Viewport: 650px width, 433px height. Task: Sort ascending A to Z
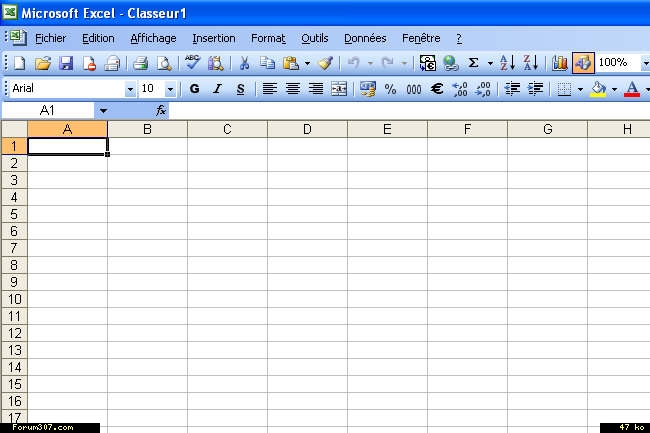click(507, 63)
